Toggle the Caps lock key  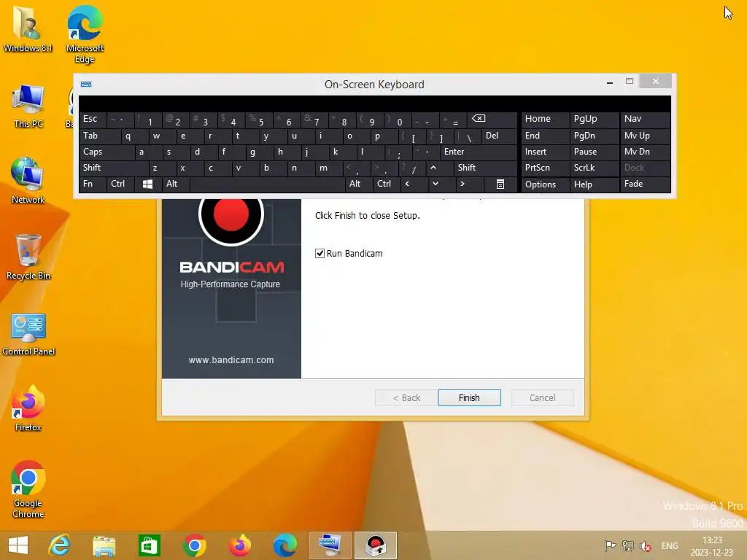[107, 152]
